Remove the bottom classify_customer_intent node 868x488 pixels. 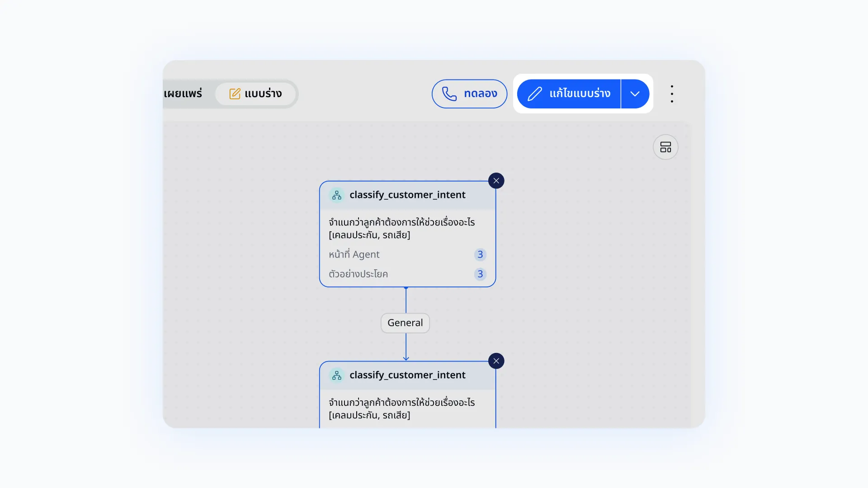pos(496,361)
